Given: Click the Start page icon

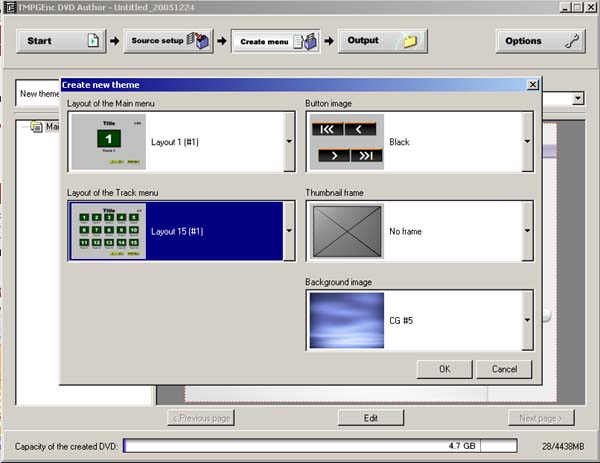Looking at the screenshot, I should [93, 41].
